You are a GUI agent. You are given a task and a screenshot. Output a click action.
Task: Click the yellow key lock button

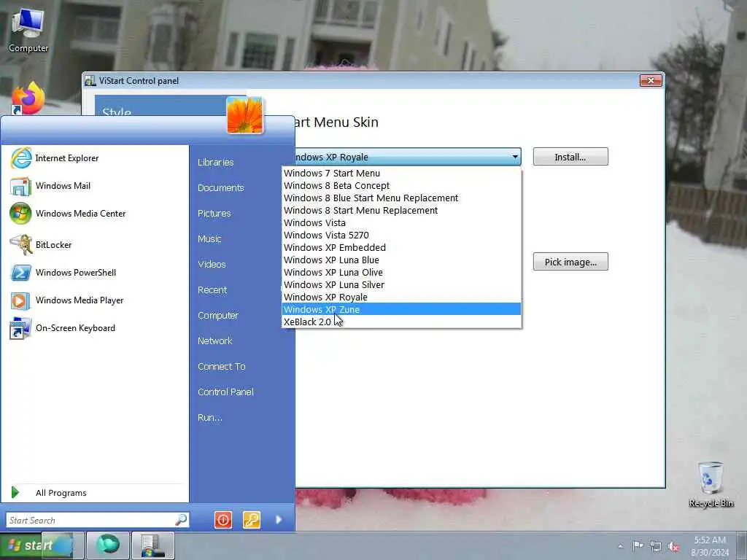[x=252, y=519]
